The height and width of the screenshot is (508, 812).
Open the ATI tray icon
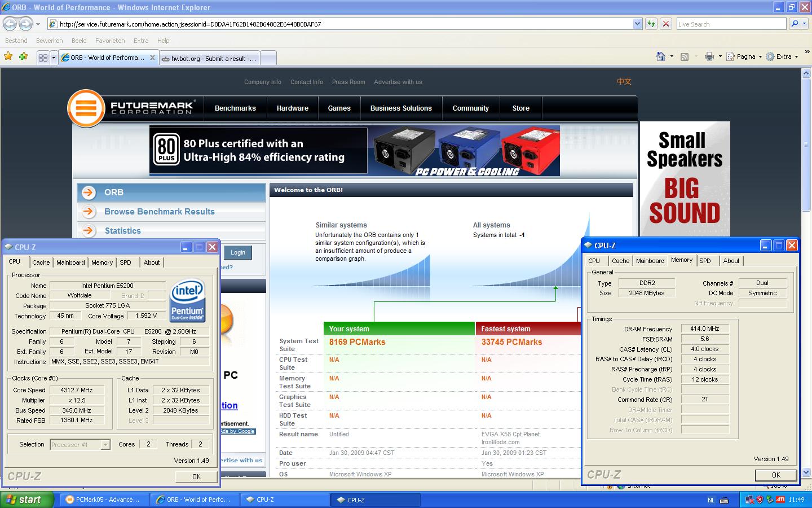(x=780, y=500)
